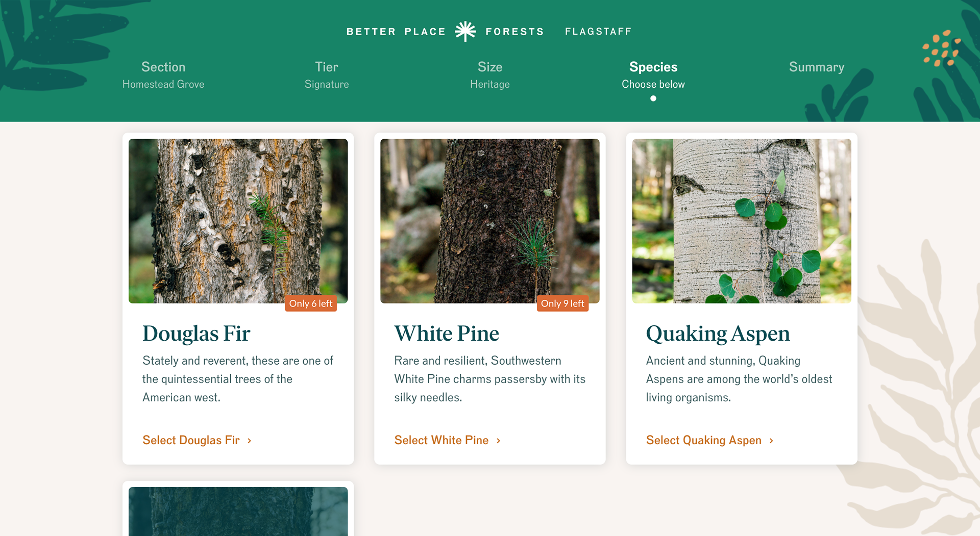The height and width of the screenshot is (536, 980).
Task: Click the Quaking Aspen bark photo
Action: click(x=742, y=221)
